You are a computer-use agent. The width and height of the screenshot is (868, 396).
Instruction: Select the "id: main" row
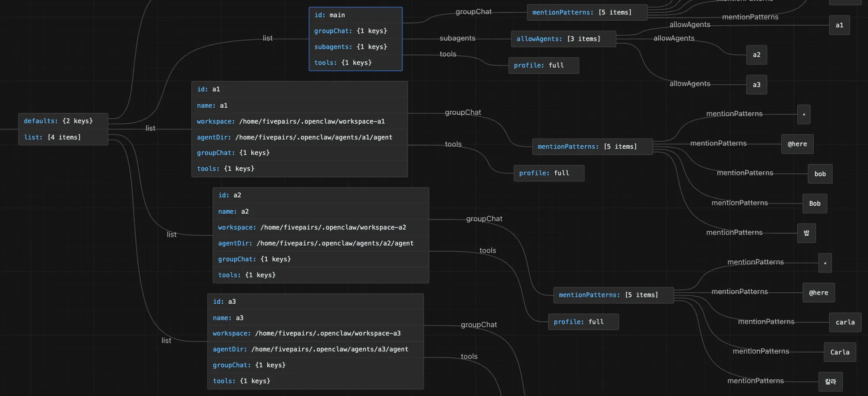pos(355,15)
